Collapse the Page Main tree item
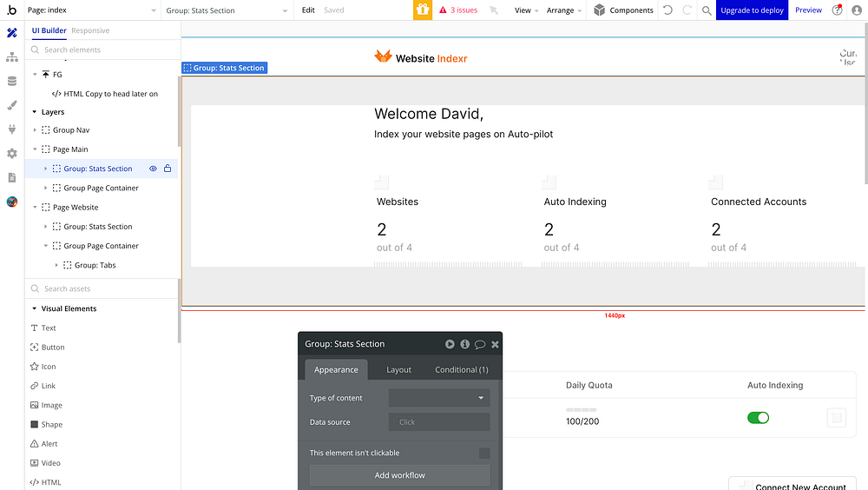The height and width of the screenshot is (490, 868). [x=35, y=149]
